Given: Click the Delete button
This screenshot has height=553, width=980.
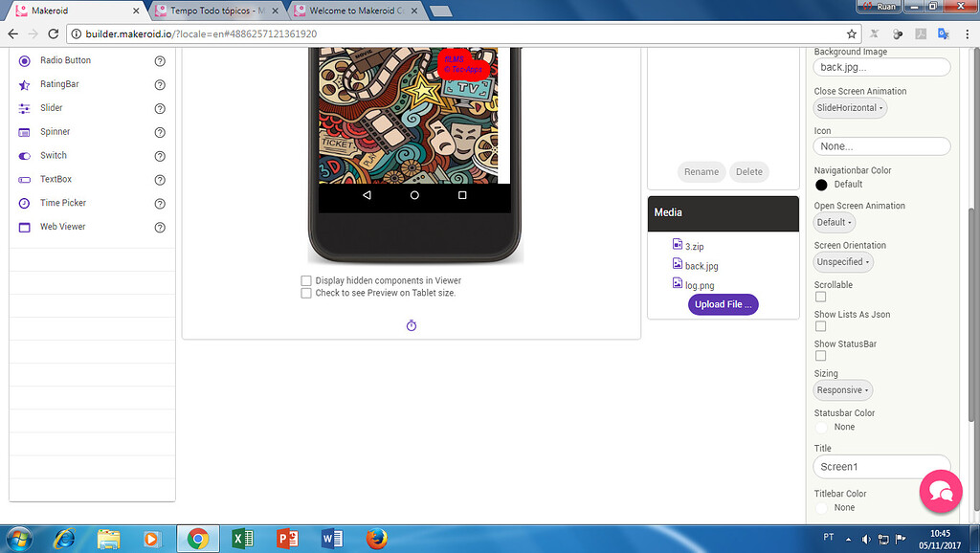Looking at the screenshot, I should [x=748, y=172].
